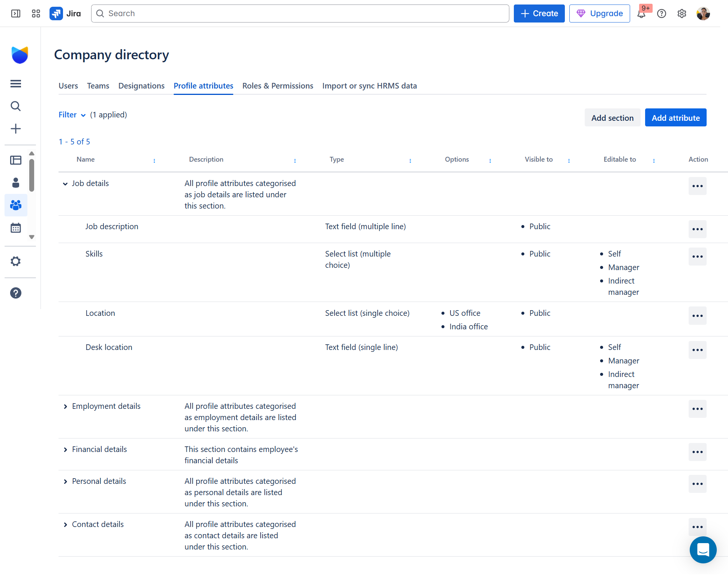Expand the Employment details section
Screen dimensions: 728x575
65,406
